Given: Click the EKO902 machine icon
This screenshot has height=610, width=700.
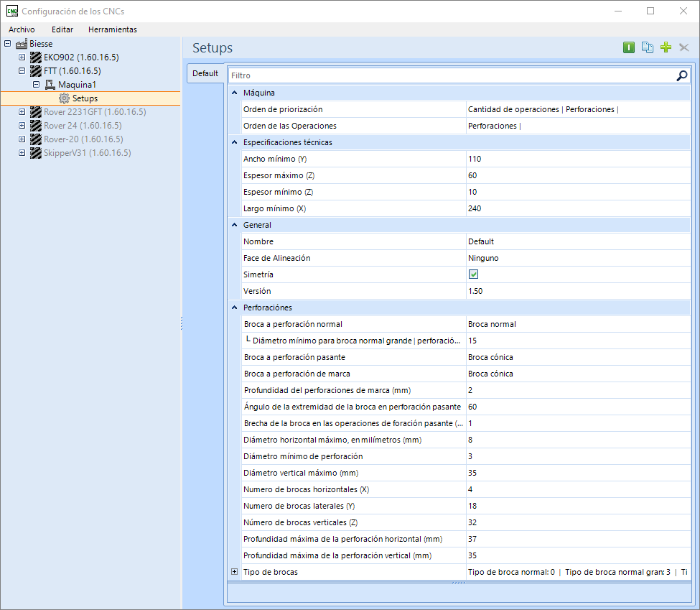Looking at the screenshot, I should 36,57.
